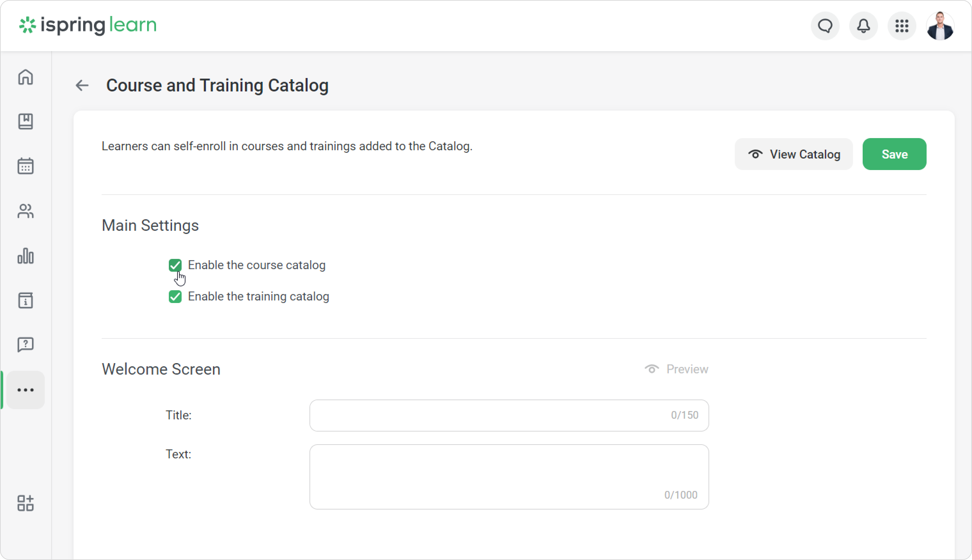Uncheck Enable the training catalog

(x=175, y=296)
